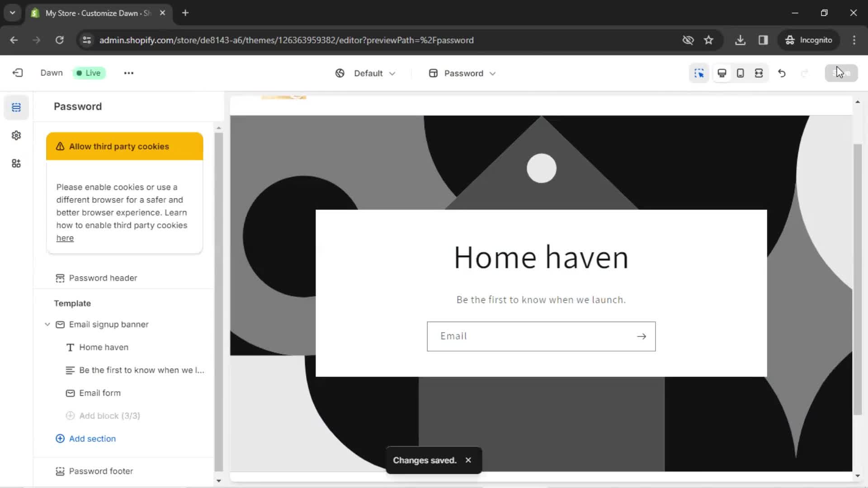Select the desktop preview icon

tap(722, 73)
